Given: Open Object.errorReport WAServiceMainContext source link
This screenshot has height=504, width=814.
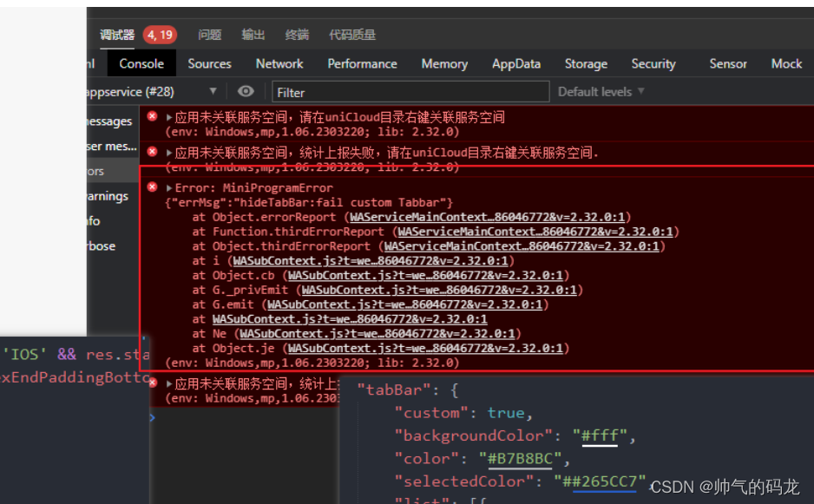Looking at the screenshot, I should (x=487, y=217).
